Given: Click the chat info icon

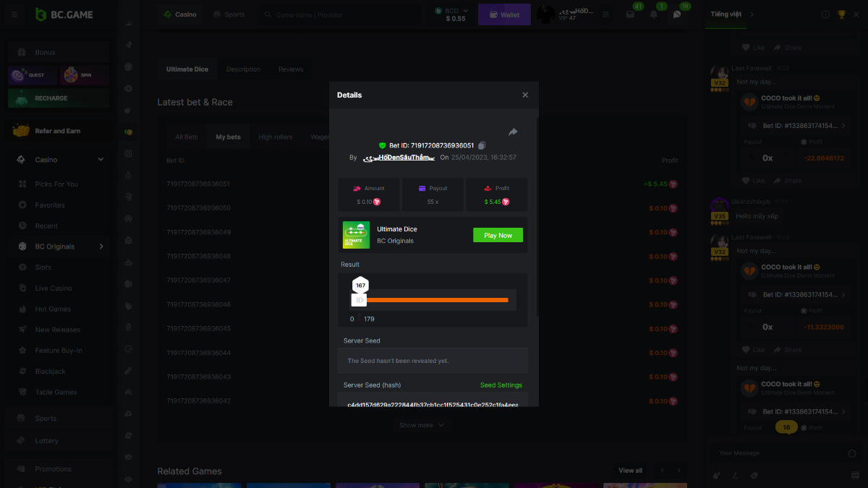Looking at the screenshot, I should point(826,14).
